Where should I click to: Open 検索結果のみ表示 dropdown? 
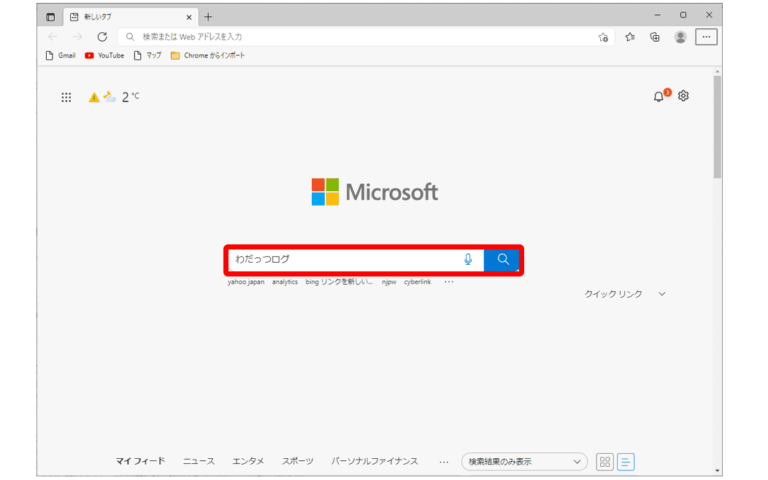524,462
